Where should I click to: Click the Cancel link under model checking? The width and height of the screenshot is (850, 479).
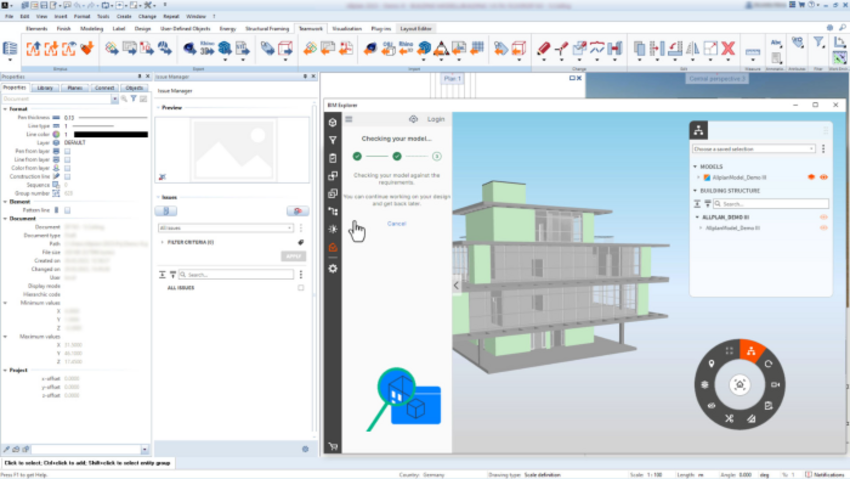pyautogui.click(x=397, y=223)
